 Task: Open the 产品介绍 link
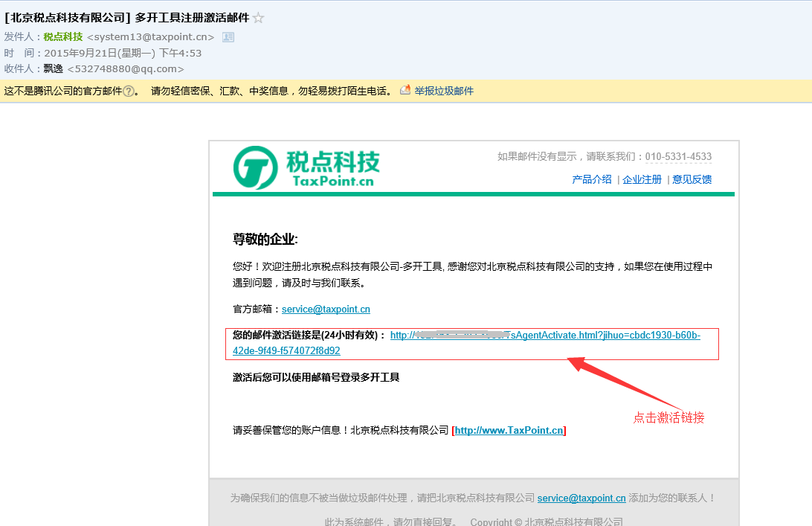(x=591, y=179)
